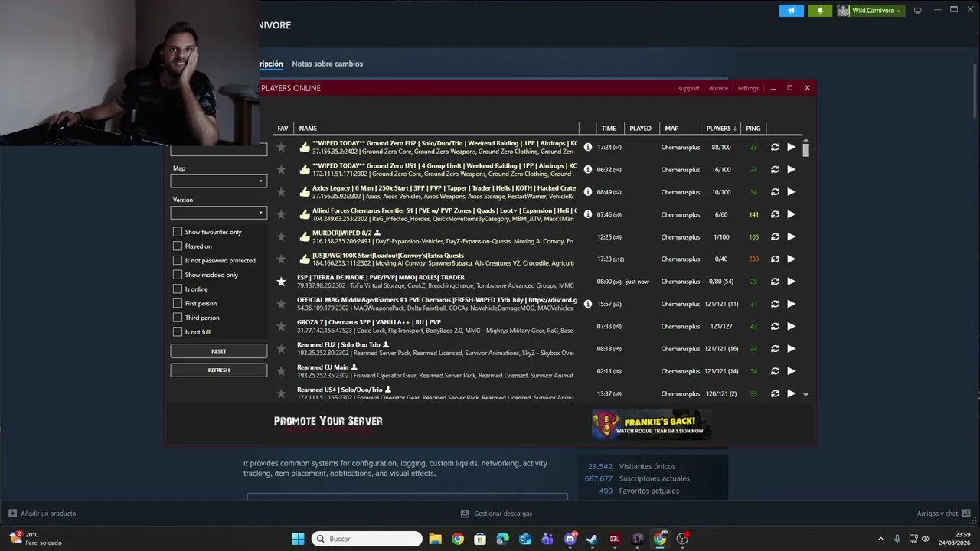Open Steam announcements megaphone button
The image size is (980, 551).
[x=792, y=11]
